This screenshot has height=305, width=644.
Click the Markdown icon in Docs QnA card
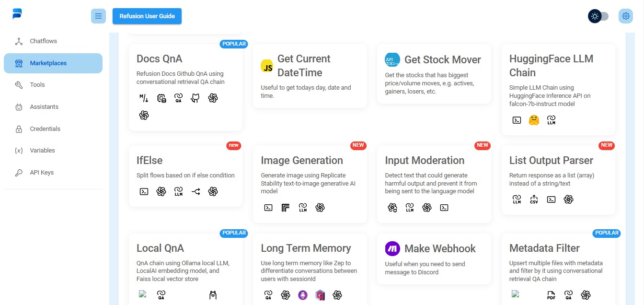point(144,98)
